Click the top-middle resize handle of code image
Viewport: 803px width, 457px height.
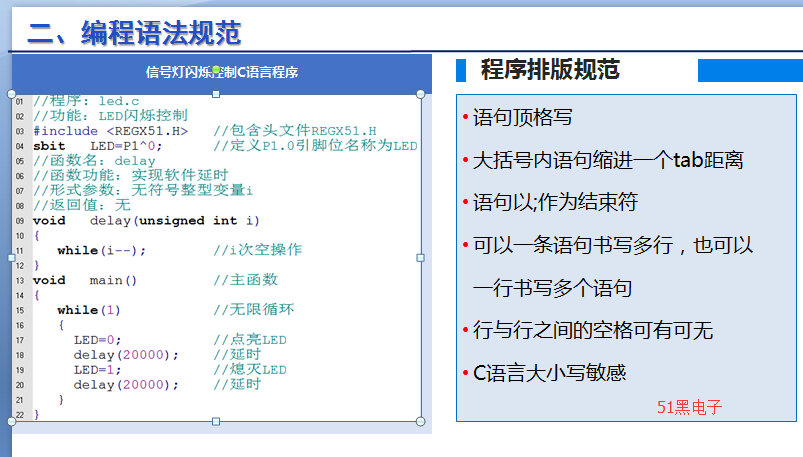216,94
